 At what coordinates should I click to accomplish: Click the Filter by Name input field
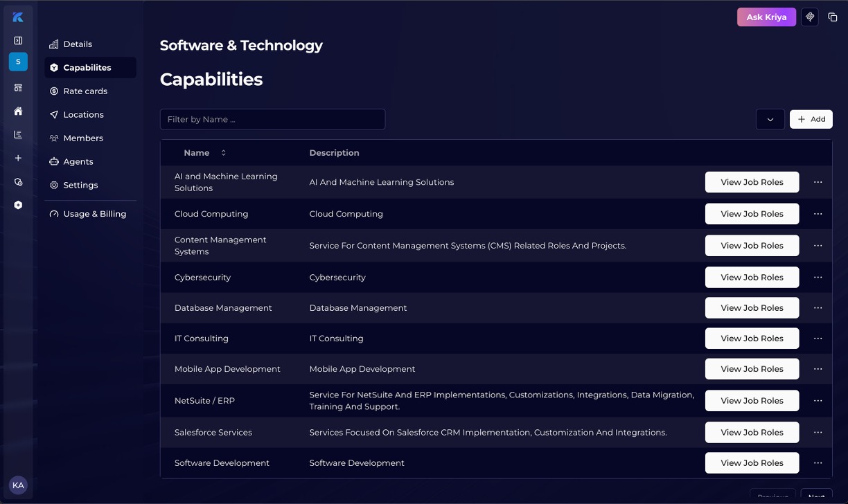[272, 119]
